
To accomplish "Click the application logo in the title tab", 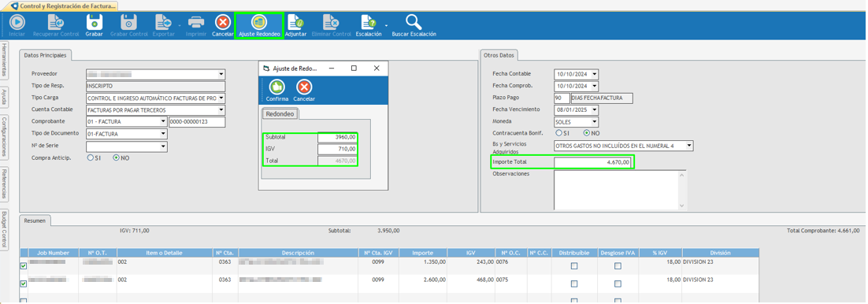I will coord(14,6).
